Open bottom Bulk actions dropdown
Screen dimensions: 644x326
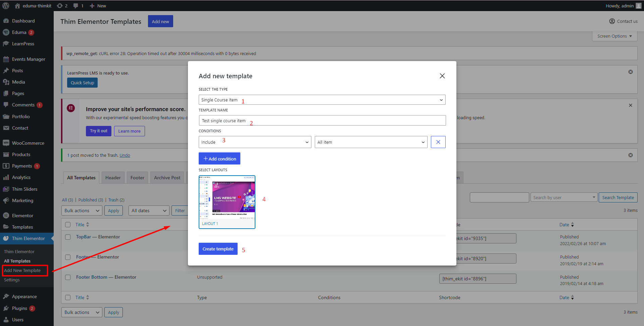pyautogui.click(x=82, y=312)
